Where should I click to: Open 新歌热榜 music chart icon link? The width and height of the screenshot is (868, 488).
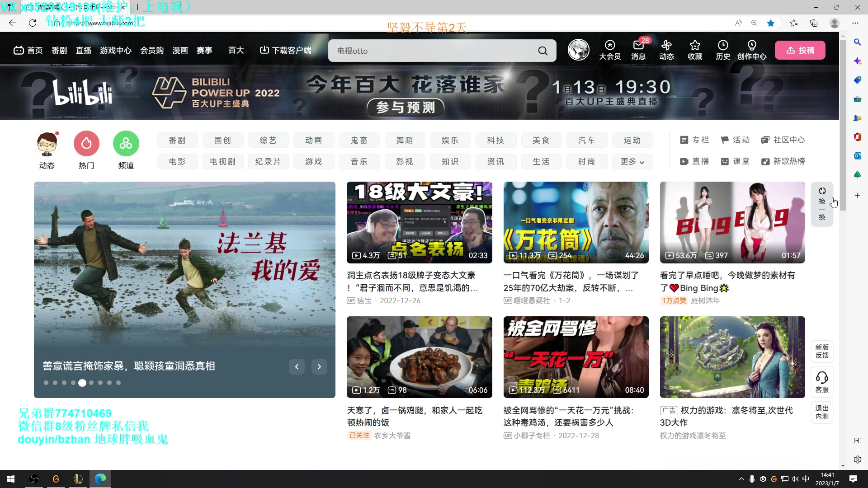pos(783,161)
